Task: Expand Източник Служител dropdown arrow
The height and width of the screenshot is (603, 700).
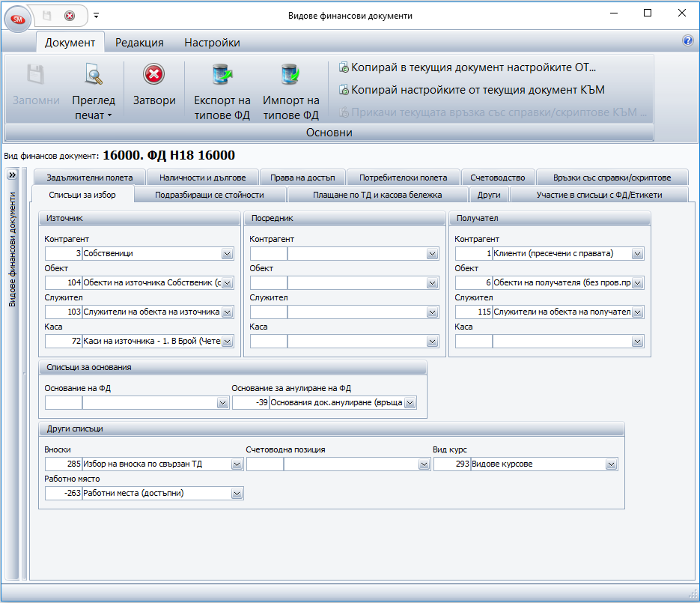Action: pyautogui.click(x=228, y=312)
